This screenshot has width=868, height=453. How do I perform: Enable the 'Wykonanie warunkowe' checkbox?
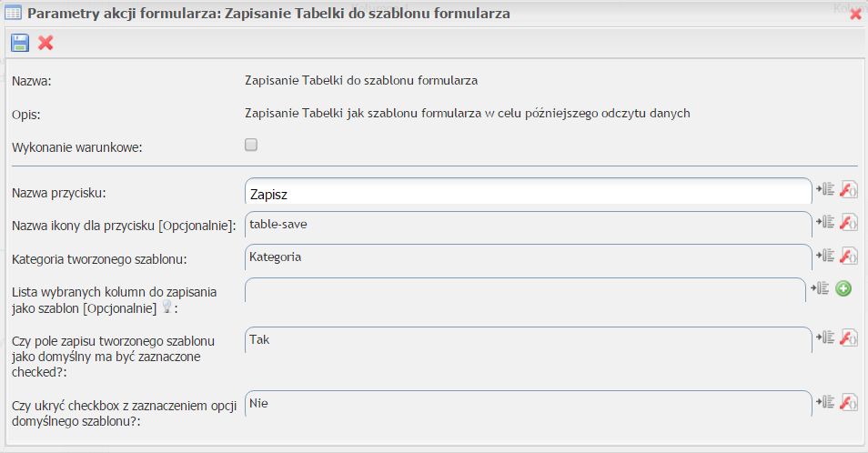pos(251,144)
